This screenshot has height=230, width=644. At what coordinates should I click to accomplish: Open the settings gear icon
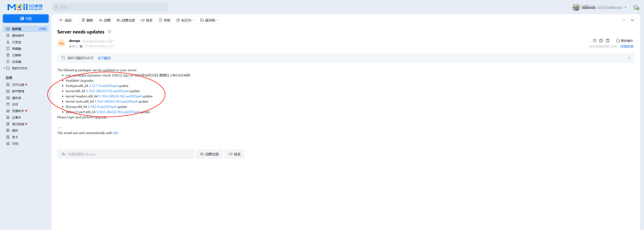pyautogui.click(x=636, y=7)
